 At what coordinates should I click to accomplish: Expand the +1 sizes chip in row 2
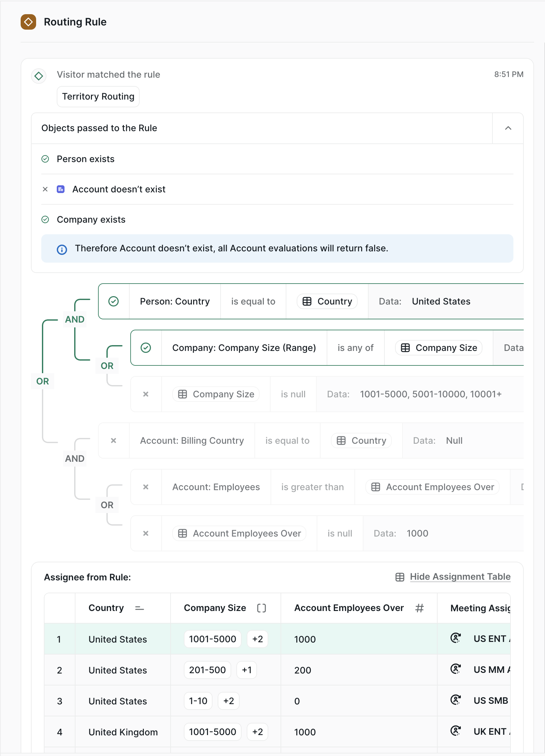(246, 670)
